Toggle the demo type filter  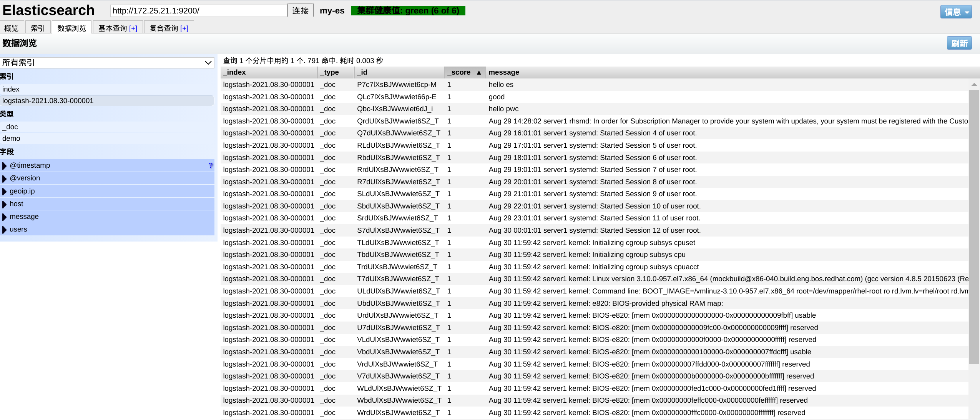(x=11, y=138)
